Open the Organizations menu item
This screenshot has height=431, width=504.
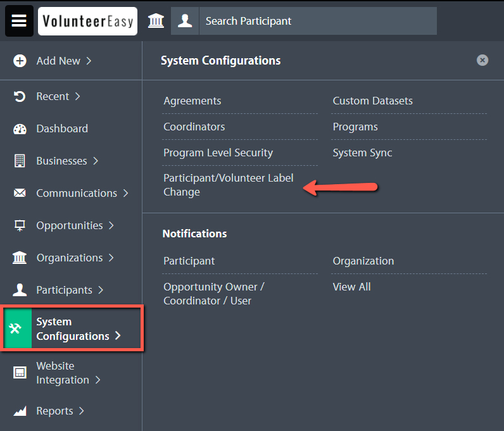tap(70, 258)
